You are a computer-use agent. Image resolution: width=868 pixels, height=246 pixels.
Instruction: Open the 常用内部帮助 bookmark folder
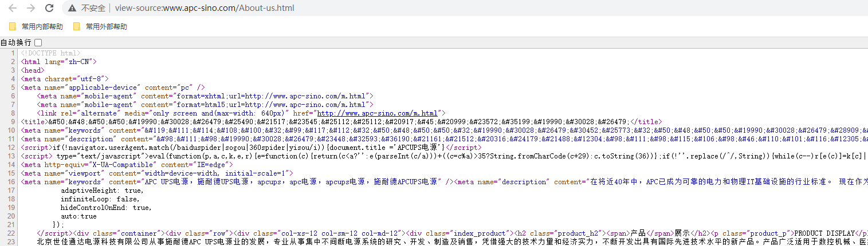point(37,26)
